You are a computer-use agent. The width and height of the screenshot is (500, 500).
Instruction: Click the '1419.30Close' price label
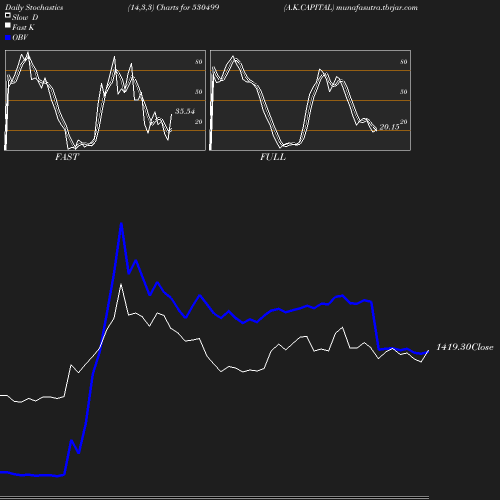coord(465,347)
